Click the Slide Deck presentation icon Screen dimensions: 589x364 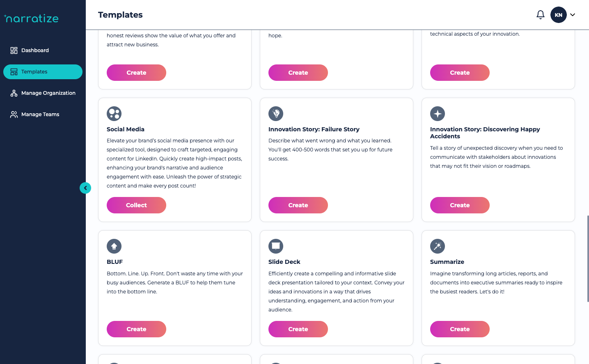click(x=276, y=246)
